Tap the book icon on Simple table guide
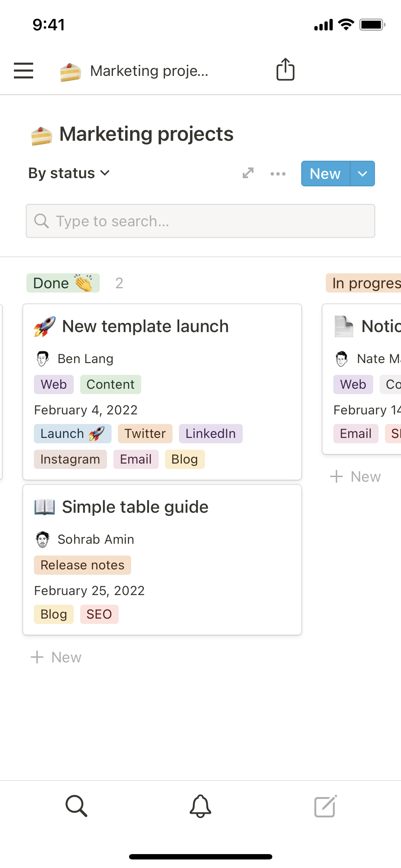 tap(45, 507)
